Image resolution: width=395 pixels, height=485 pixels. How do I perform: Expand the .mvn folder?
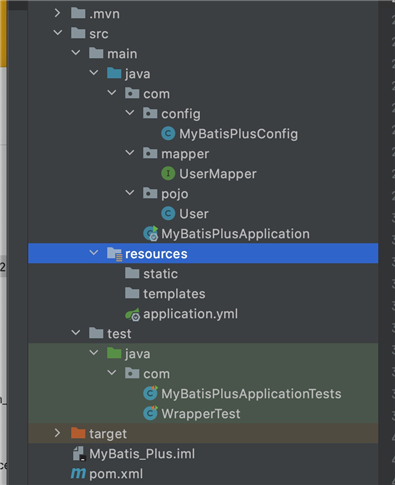(x=57, y=13)
